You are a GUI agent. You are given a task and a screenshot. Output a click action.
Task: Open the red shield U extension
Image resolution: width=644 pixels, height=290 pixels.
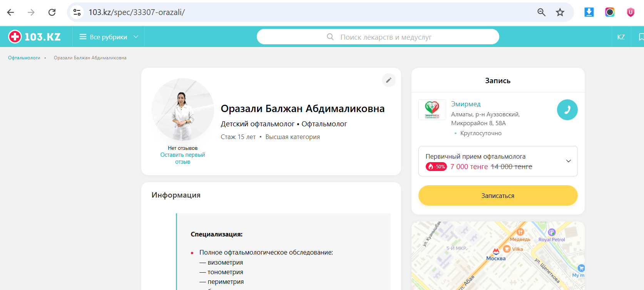point(631,12)
